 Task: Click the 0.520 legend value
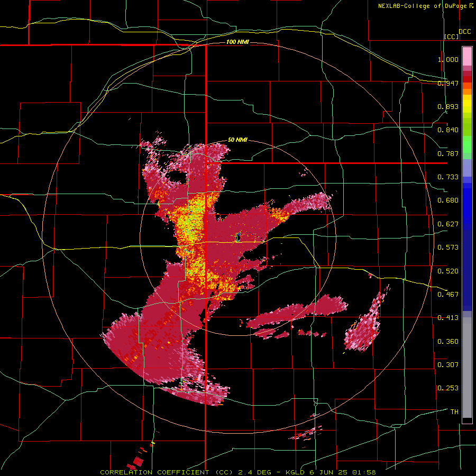[x=448, y=271]
